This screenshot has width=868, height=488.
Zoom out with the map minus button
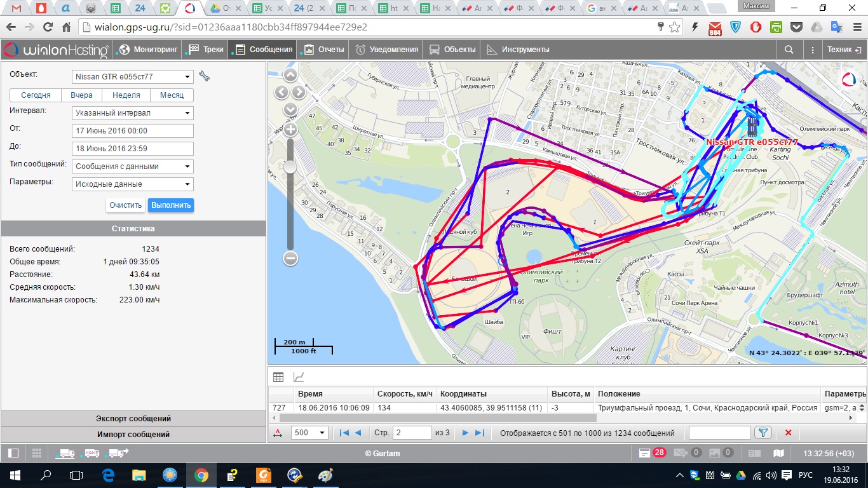coord(290,258)
